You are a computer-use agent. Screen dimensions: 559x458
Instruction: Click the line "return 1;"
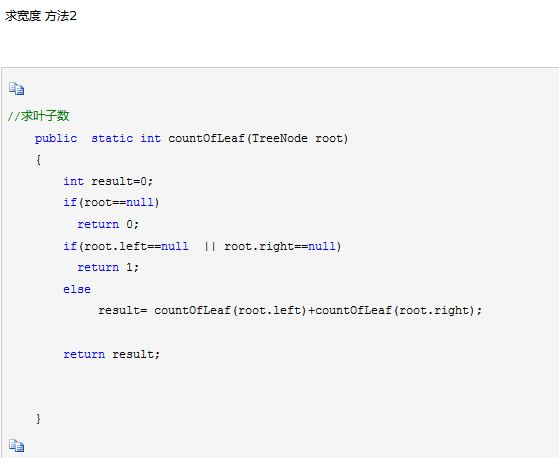[x=108, y=267]
